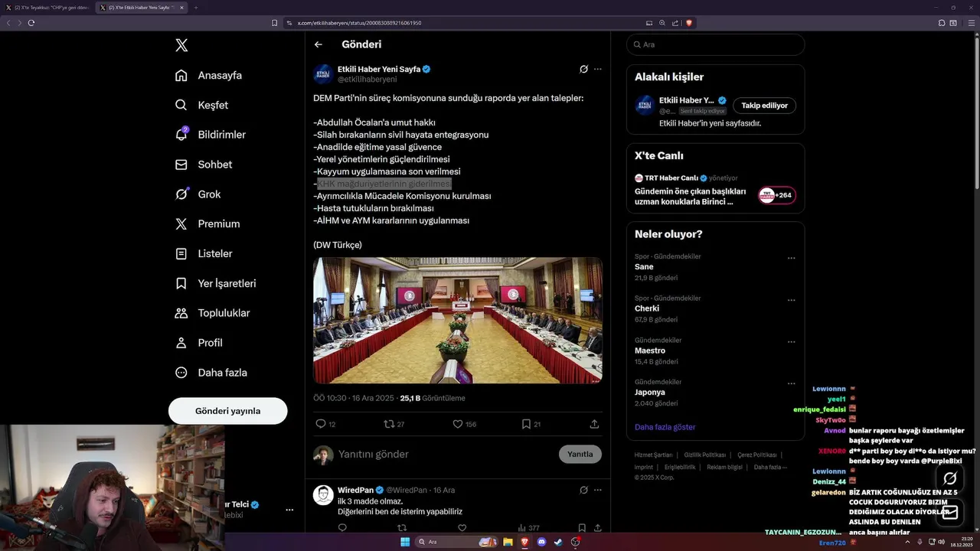Open Profil page
980x551 pixels.
click(x=198, y=343)
